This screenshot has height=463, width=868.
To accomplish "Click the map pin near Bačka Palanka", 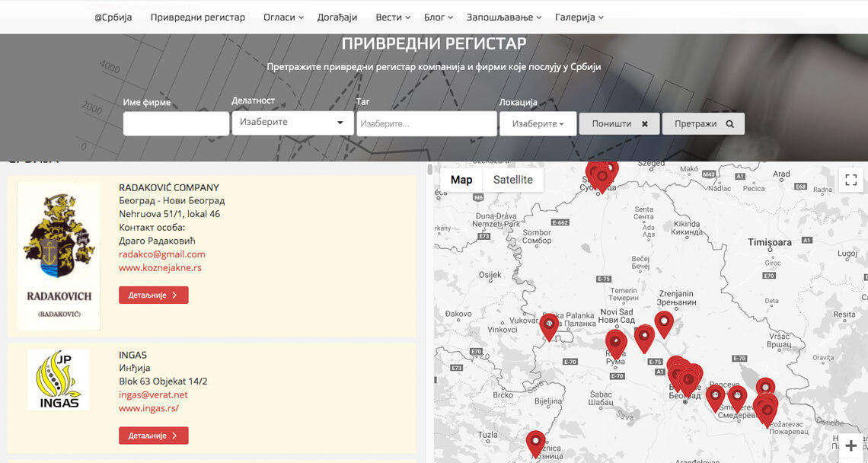I will click(549, 327).
